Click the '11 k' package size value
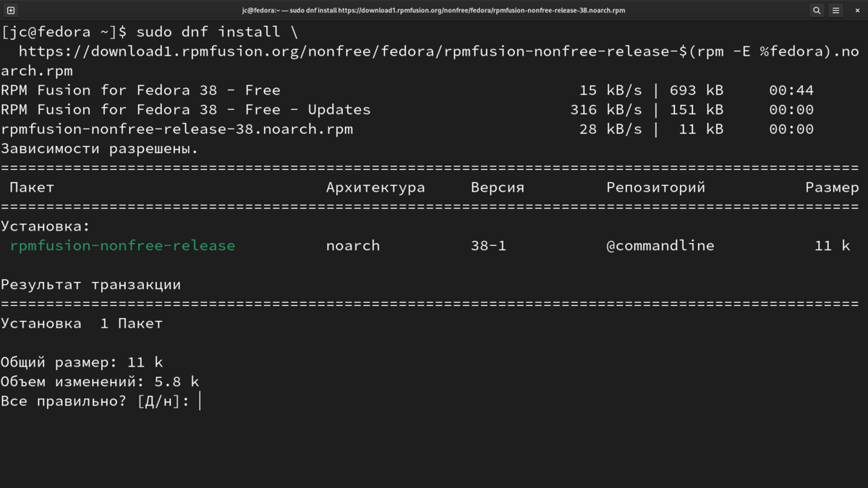The height and width of the screenshot is (488, 868). point(833,246)
